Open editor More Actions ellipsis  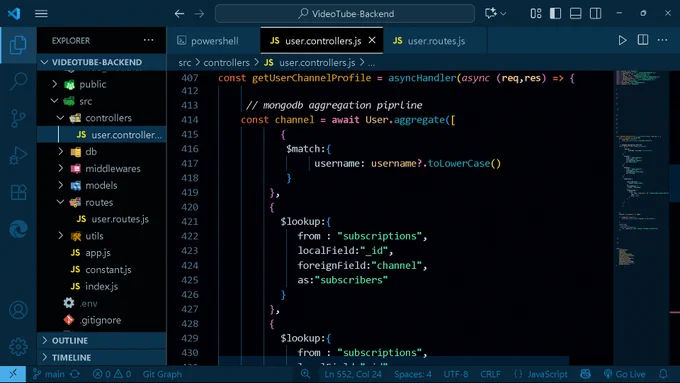click(662, 40)
